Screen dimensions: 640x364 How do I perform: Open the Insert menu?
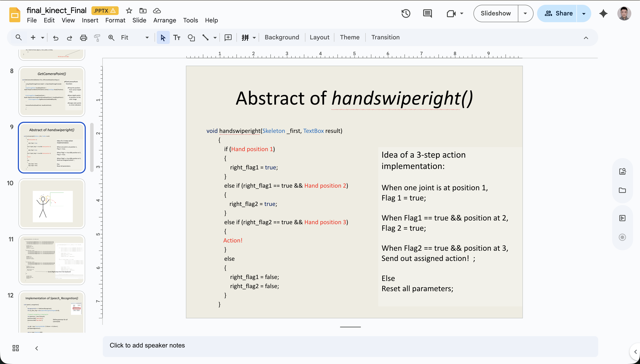click(x=90, y=20)
